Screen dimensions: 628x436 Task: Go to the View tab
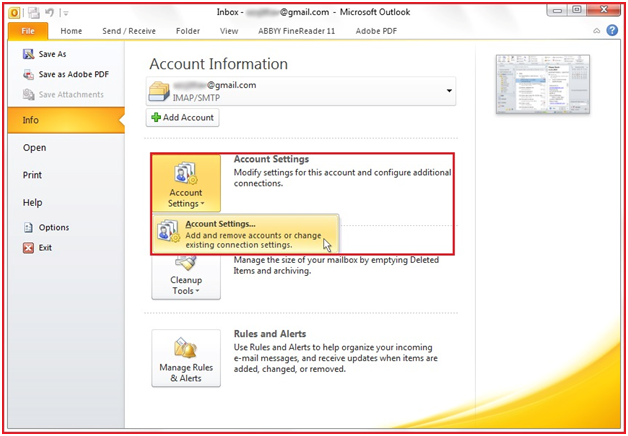pyautogui.click(x=229, y=31)
